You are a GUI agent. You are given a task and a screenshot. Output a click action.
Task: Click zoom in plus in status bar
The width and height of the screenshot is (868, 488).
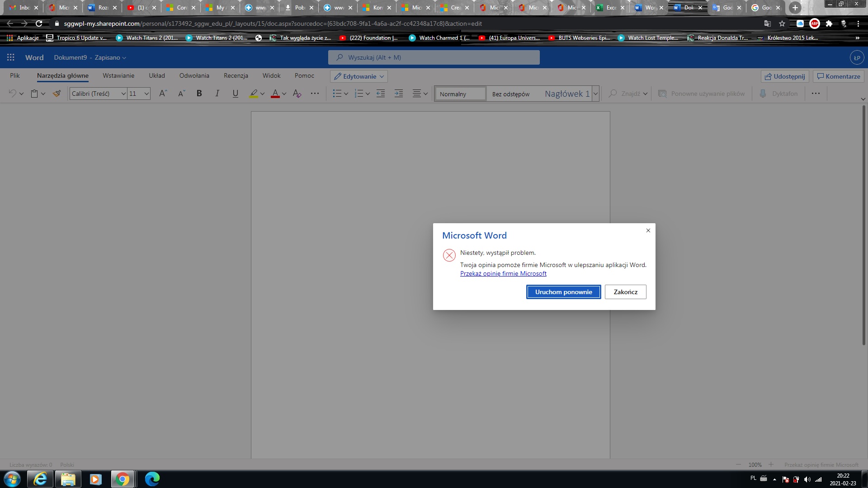[771, 465]
